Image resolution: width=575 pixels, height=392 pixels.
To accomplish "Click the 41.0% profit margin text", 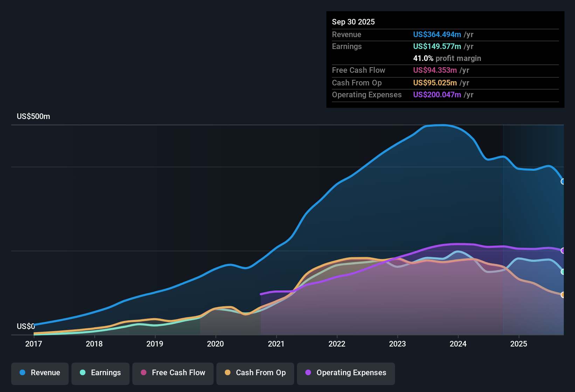I will coord(447,58).
